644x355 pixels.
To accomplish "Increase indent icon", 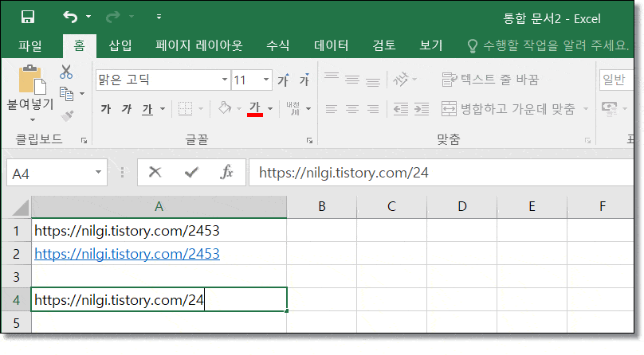I will pos(422,109).
